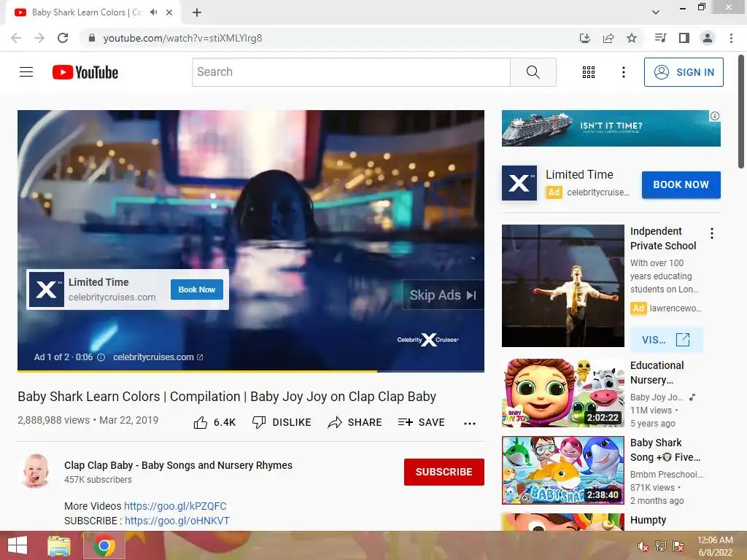Dislike the video
The width and height of the screenshot is (747, 560).
click(282, 422)
